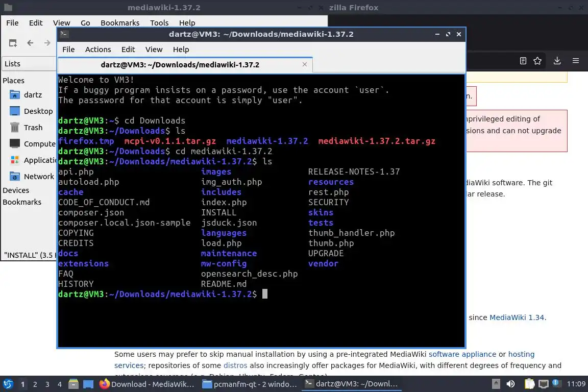Open the file manager's Go menu
The width and height of the screenshot is (588, 392).
point(85,23)
